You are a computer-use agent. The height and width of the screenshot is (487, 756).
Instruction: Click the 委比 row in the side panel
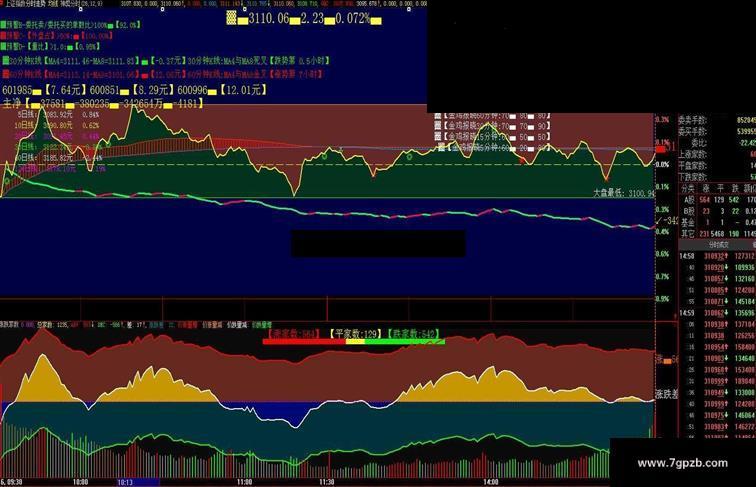(716, 143)
